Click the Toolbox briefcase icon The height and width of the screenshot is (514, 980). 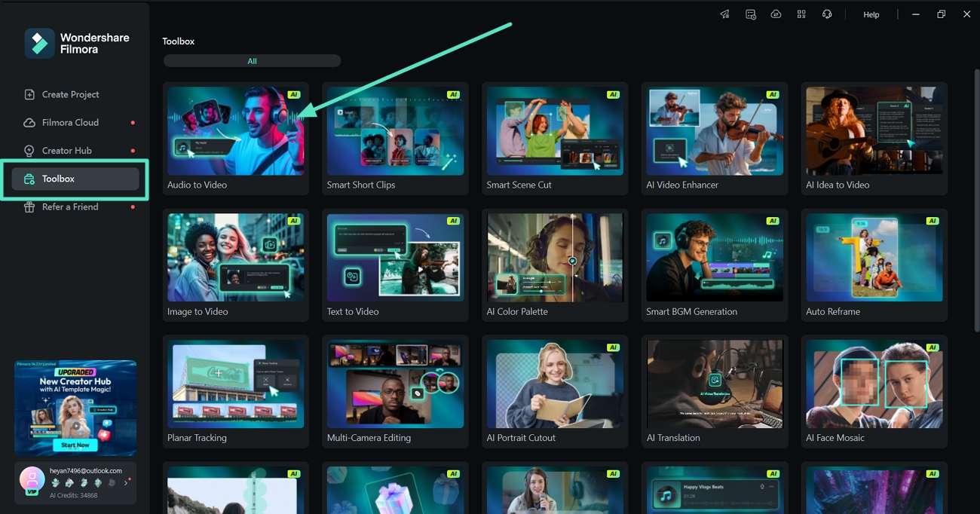[x=29, y=179]
